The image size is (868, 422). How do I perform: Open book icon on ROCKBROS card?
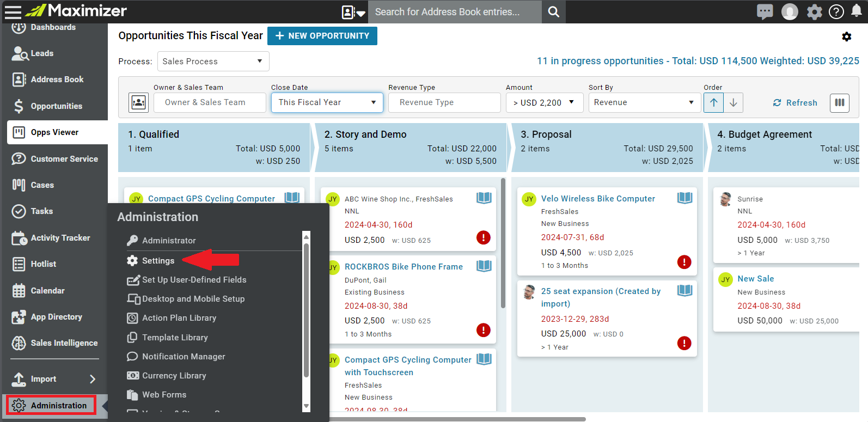pyautogui.click(x=484, y=266)
